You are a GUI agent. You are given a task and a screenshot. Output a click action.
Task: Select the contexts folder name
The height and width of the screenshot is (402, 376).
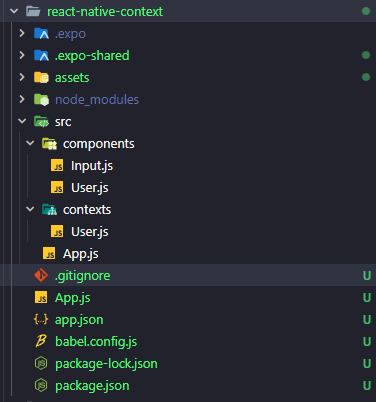coord(87,210)
